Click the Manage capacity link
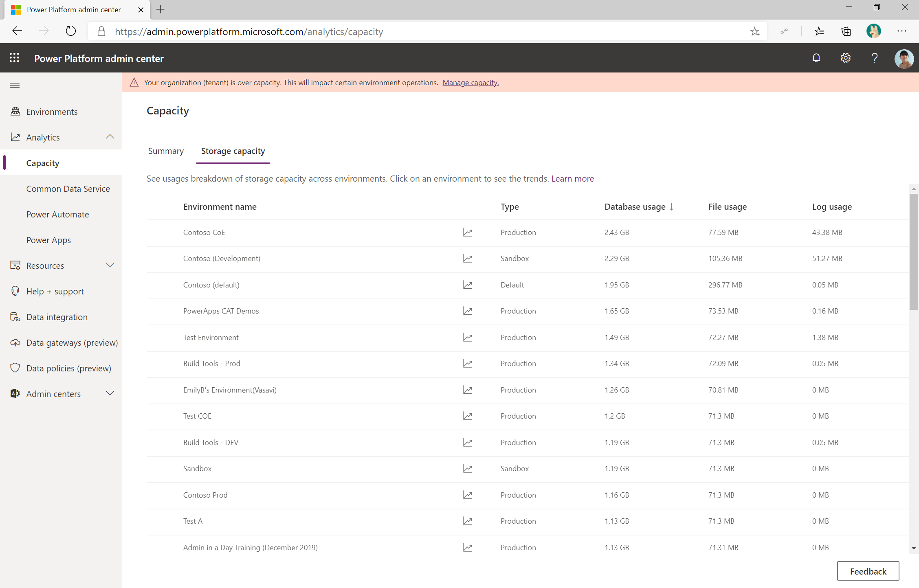The image size is (919, 588). tap(470, 82)
